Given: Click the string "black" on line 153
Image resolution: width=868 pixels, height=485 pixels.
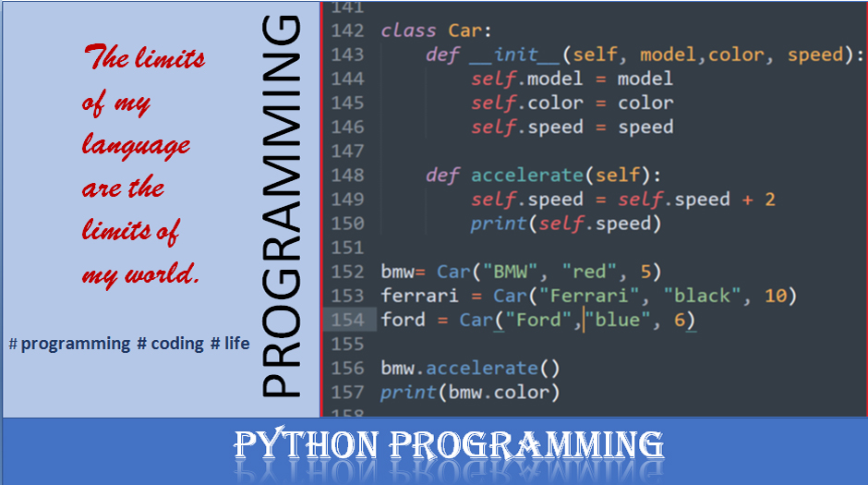Looking at the screenshot, I should [x=702, y=296].
